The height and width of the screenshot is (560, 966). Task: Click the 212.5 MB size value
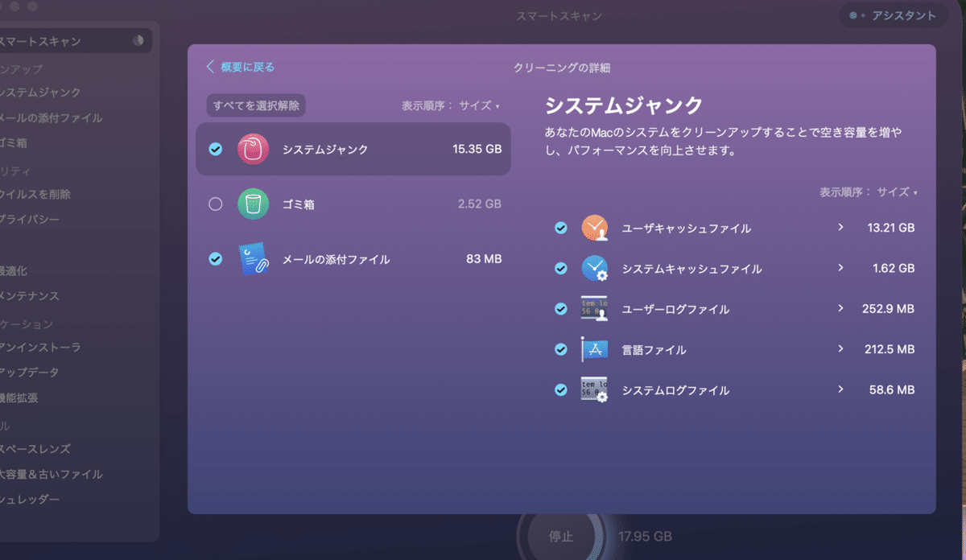pos(888,349)
